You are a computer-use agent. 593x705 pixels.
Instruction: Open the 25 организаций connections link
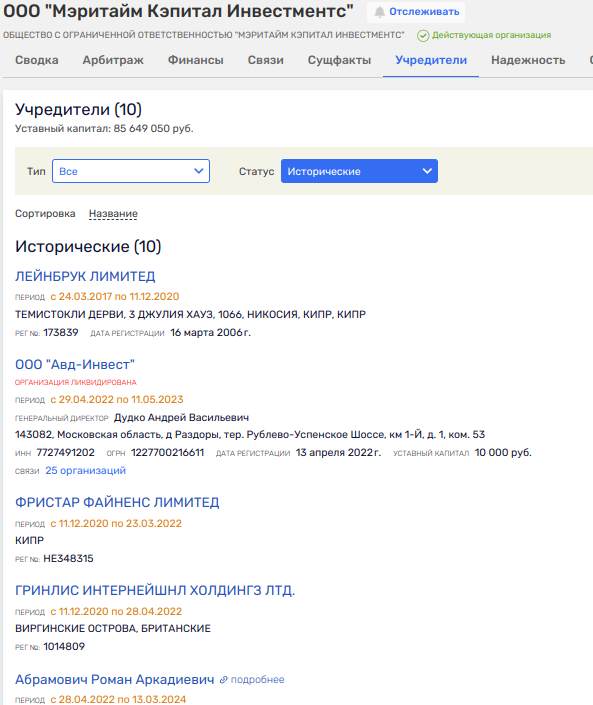tap(85, 471)
